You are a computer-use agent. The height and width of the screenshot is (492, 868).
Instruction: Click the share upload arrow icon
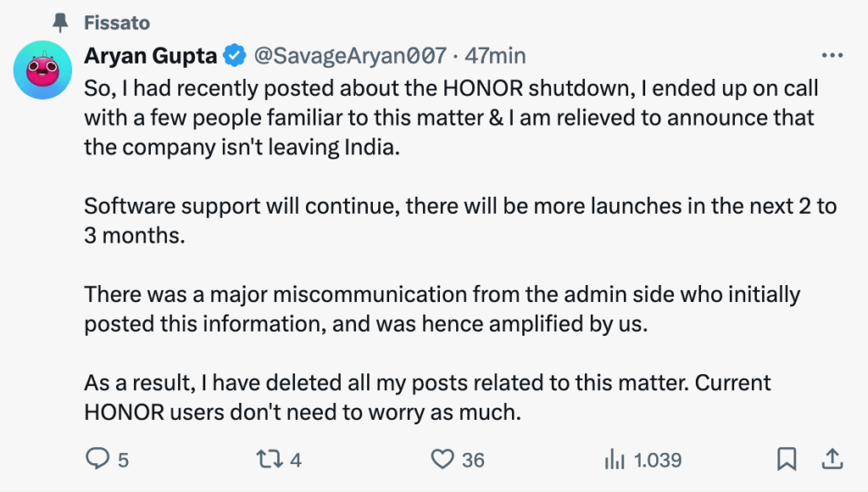coord(830,459)
